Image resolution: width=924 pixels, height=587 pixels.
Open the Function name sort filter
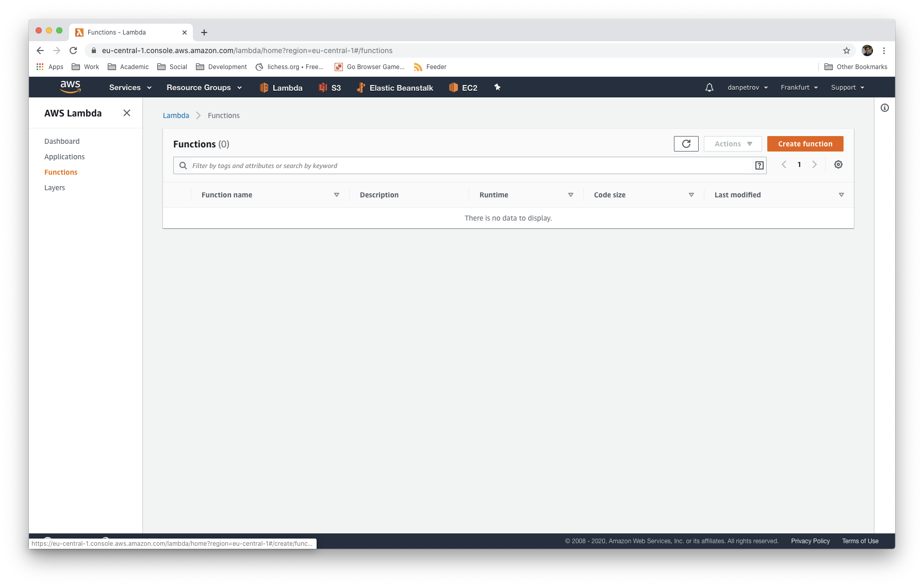tap(336, 195)
